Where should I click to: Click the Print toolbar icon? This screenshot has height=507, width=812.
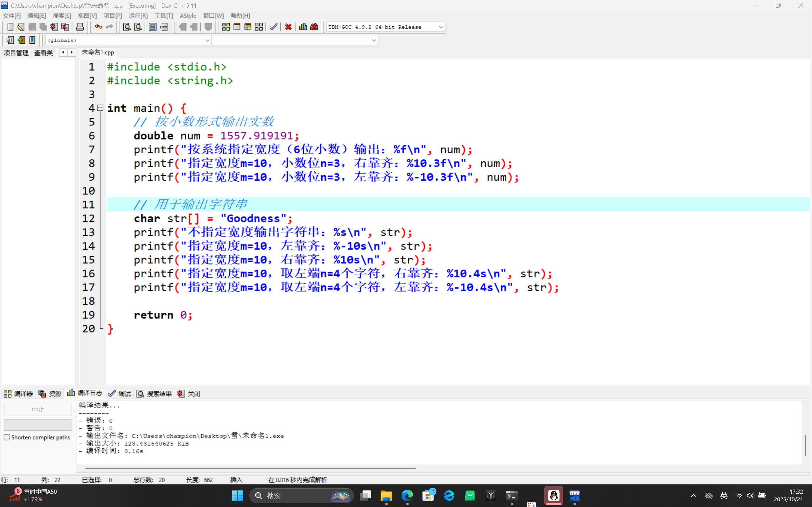[x=80, y=27]
